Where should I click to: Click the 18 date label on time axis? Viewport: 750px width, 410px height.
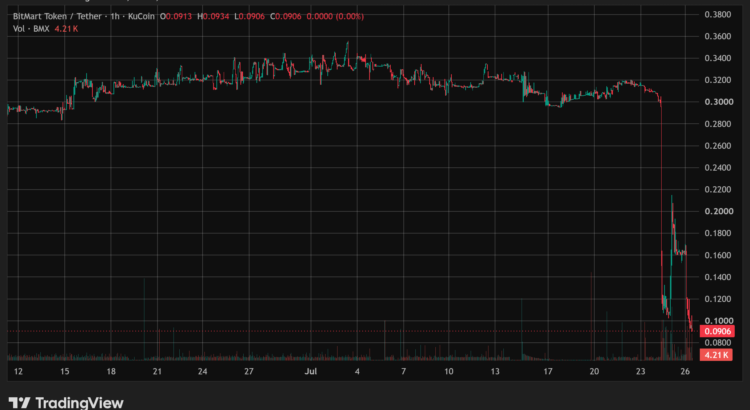[111, 371]
